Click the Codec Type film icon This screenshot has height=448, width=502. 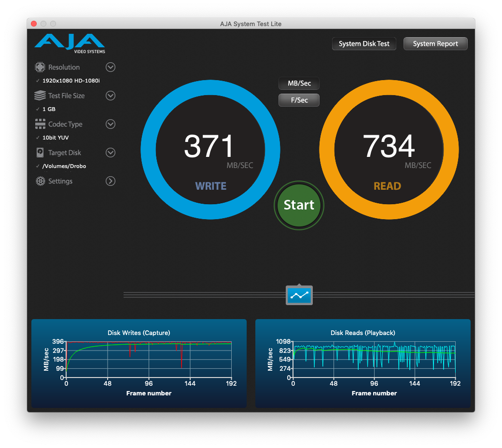coord(40,124)
